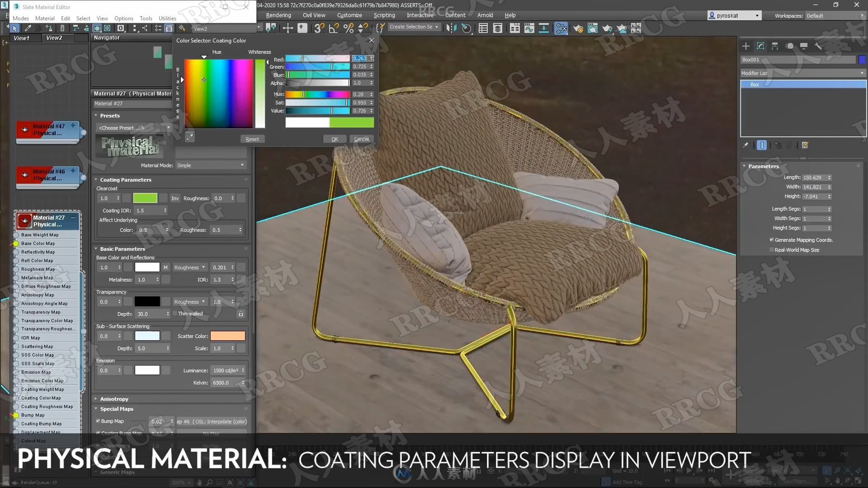868x488 pixels.
Task: Toggle the Thin-walled checkbox
Action: pyautogui.click(x=175, y=313)
